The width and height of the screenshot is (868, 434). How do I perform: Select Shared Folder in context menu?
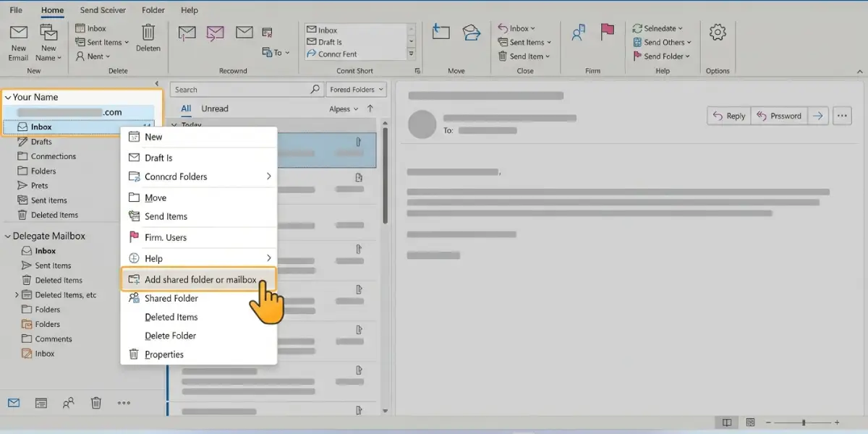(x=199, y=298)
